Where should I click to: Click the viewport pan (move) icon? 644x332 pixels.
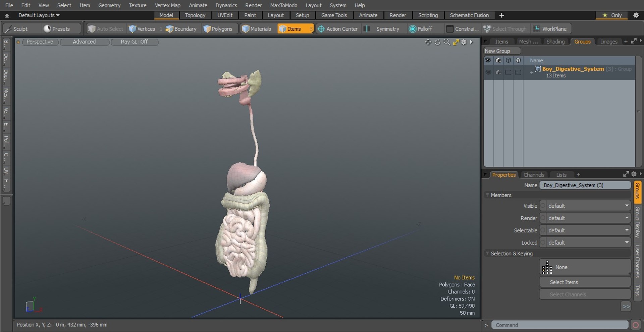tap(428, 42)
